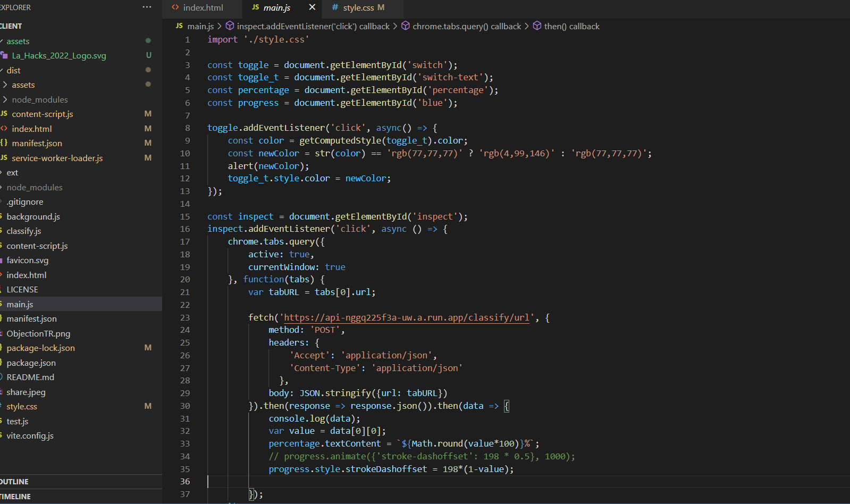Place cursor on the import './style.css' line
Image resolution: width=850 pixels, height=504 pixels.
click(x=258, y=39)
